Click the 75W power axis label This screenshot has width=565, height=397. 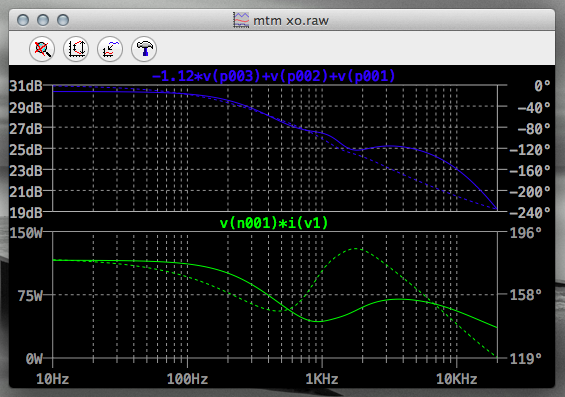(x=30, y=296)
